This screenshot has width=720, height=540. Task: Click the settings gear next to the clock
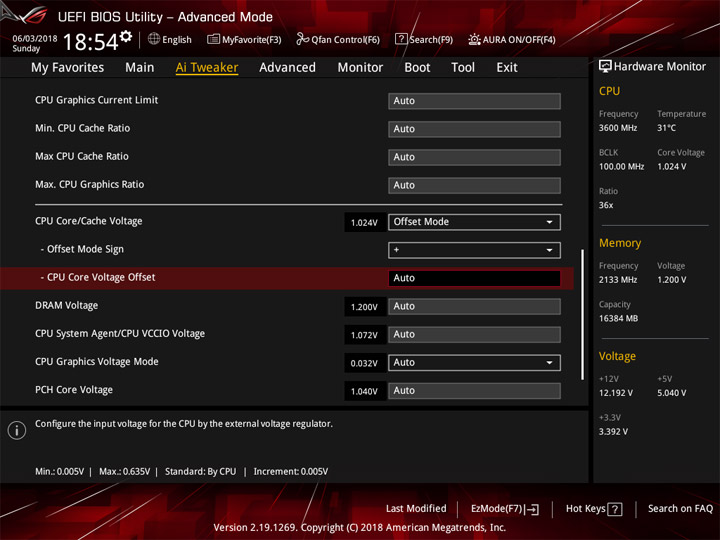[126, 36]
